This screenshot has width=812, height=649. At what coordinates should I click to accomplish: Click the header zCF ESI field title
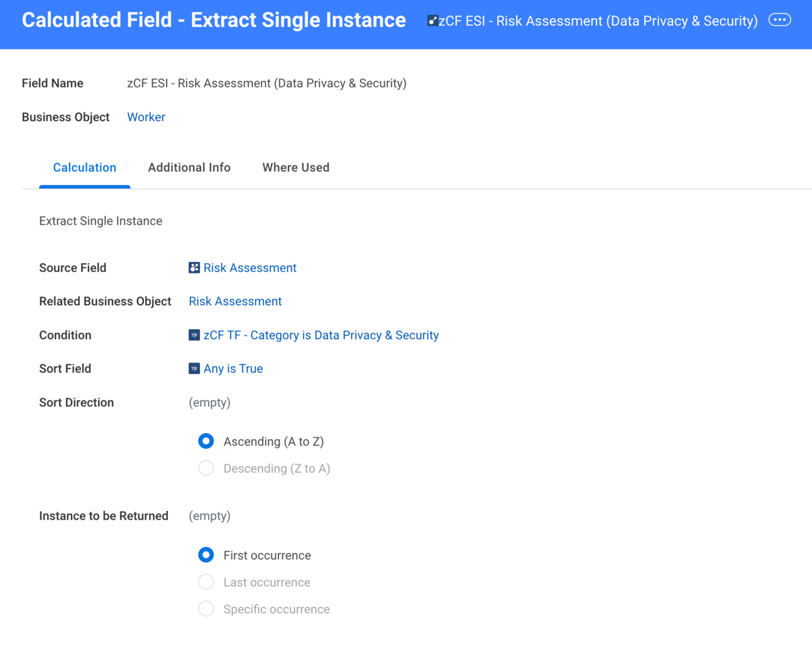[598, 21]
